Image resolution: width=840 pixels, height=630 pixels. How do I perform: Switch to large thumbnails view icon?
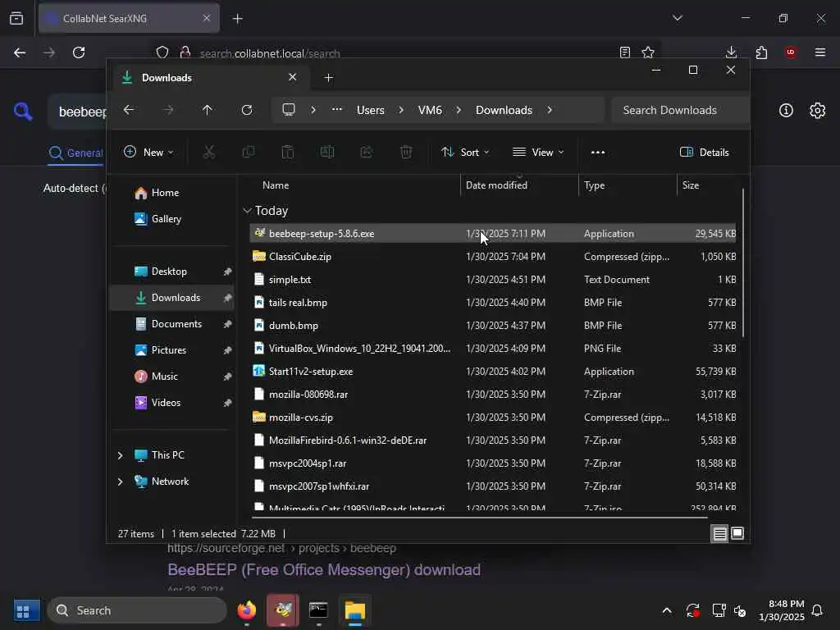tap(737, 533)
